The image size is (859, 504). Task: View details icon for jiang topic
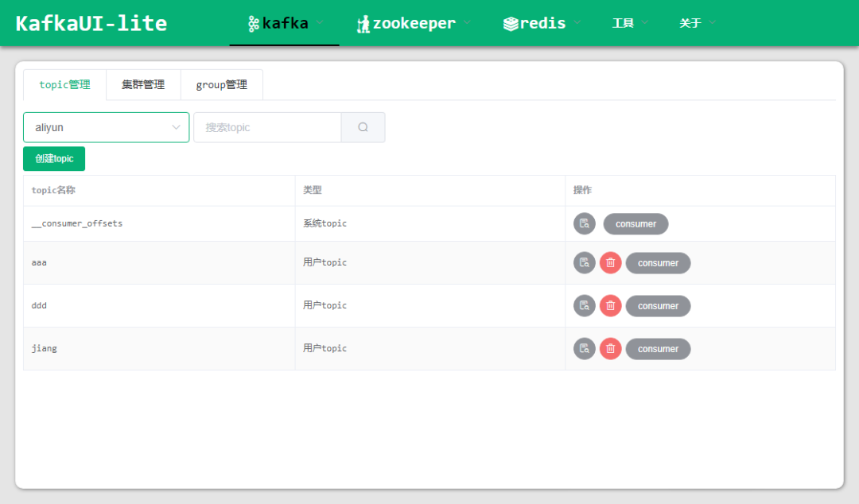click(x=585, y=348)
